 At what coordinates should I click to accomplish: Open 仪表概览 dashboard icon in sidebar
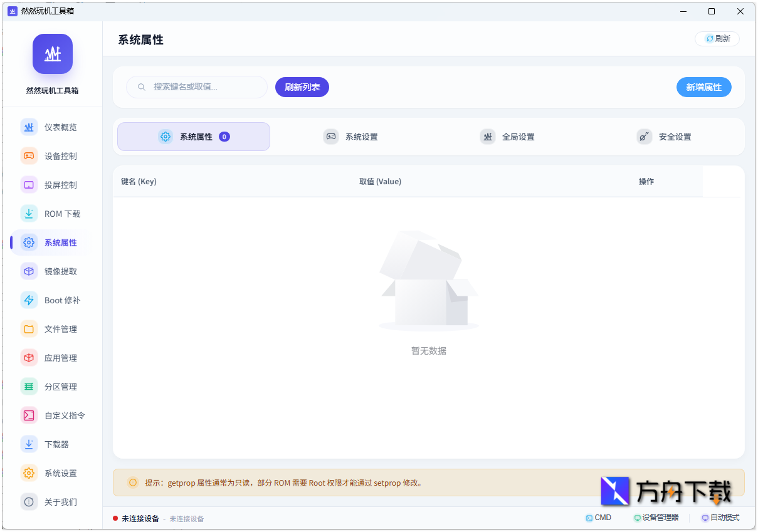pos(29,127)
